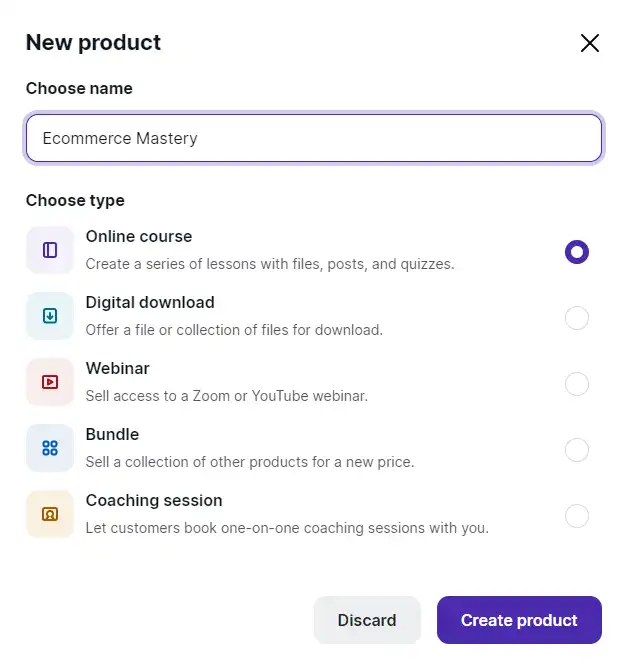The height and width of the screenshot is (669, 632).
Task: Click the Webinar play icon
Action: (50, 382)
